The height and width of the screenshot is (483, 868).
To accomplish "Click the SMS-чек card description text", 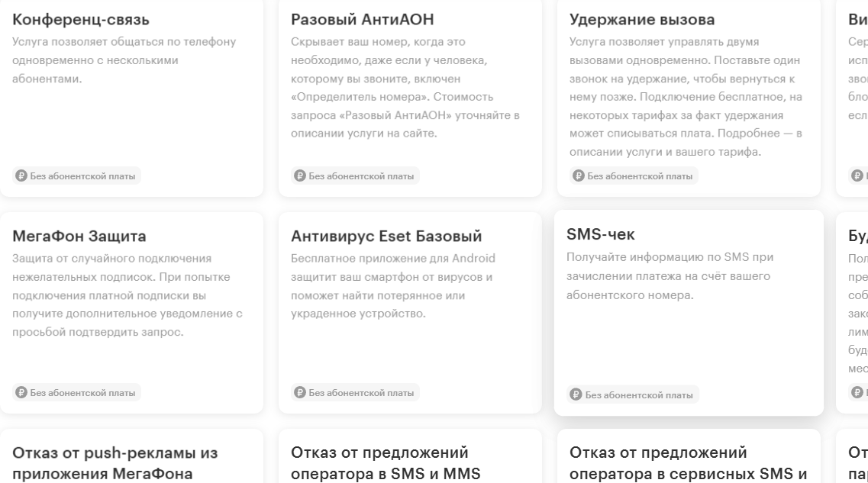I will click(668, 275).
